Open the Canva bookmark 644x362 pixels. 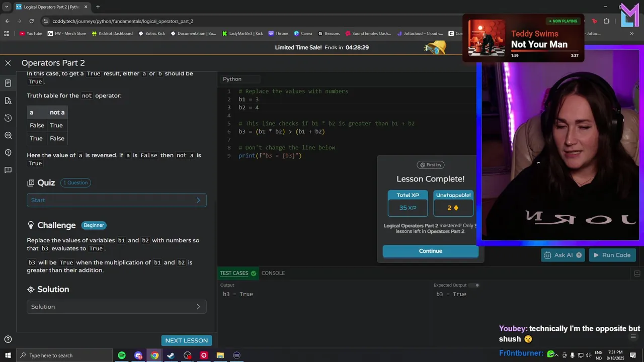pos(303,34)
